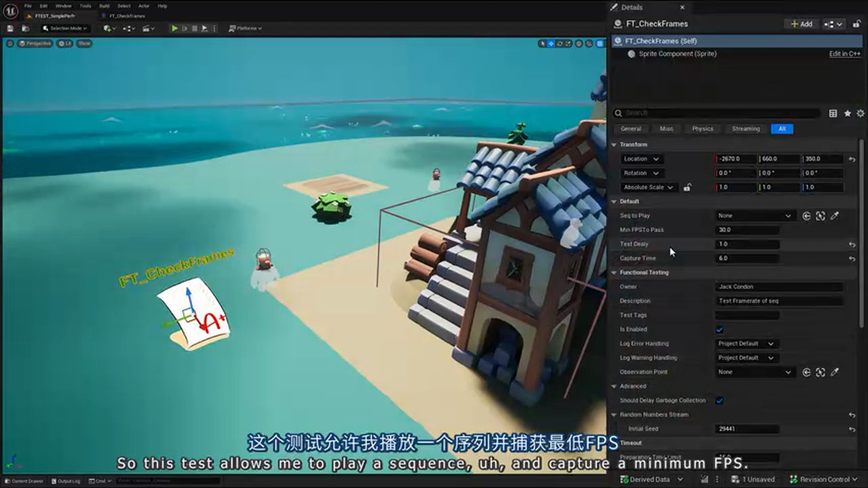The height and width of the screenshot is (488, 868).
Task: Click the Edit in C++ link
Action: (x=844, y=53)
